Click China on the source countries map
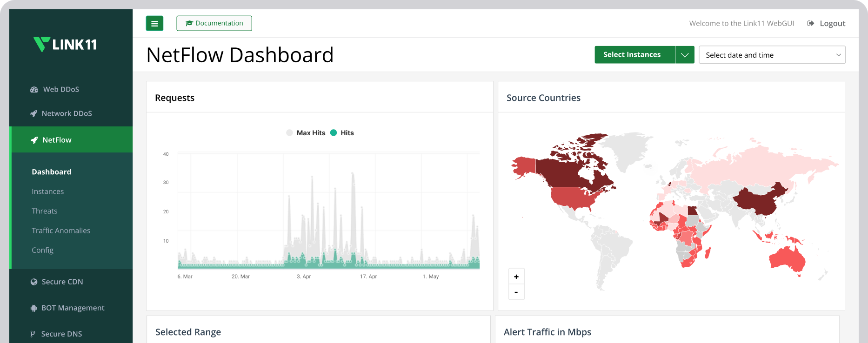 (x=761, y=201)
